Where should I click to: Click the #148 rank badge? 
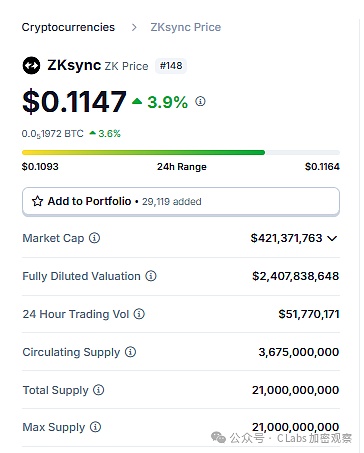pyautogui.click(x=171, y=66)
